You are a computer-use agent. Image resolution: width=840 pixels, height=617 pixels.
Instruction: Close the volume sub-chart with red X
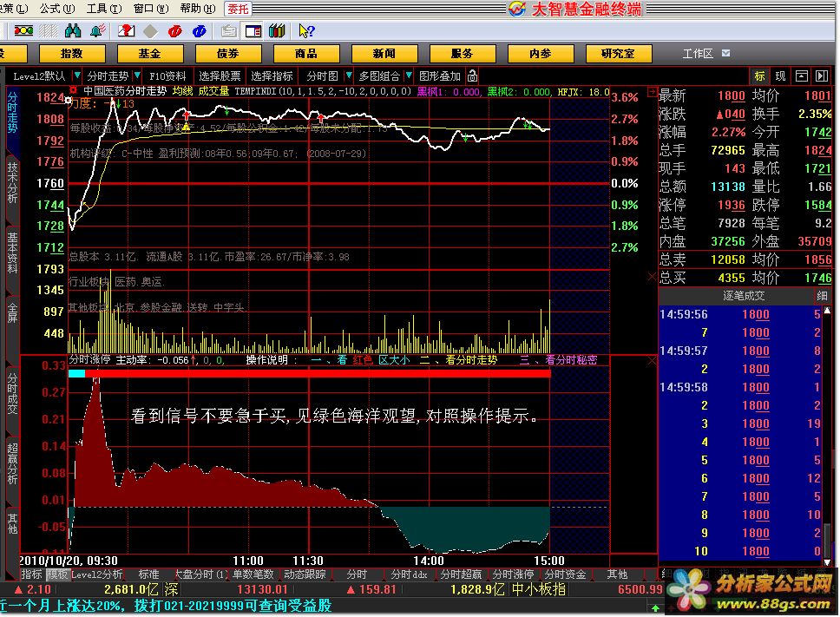pyautogui.click(x=652, y=276)
